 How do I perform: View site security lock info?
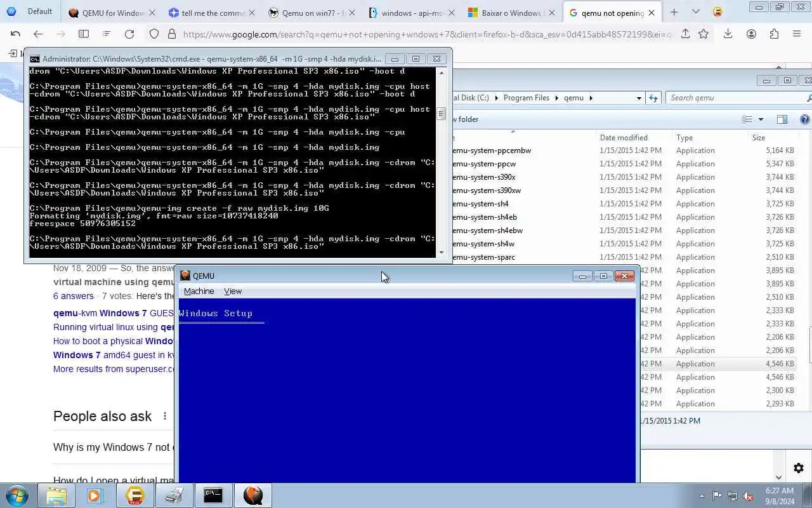171,34
